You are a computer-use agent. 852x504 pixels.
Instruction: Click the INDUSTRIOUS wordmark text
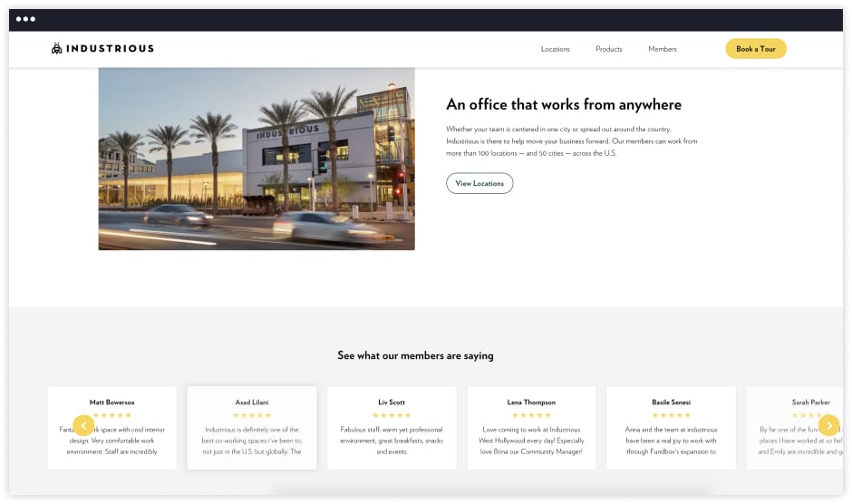[111, 48]
